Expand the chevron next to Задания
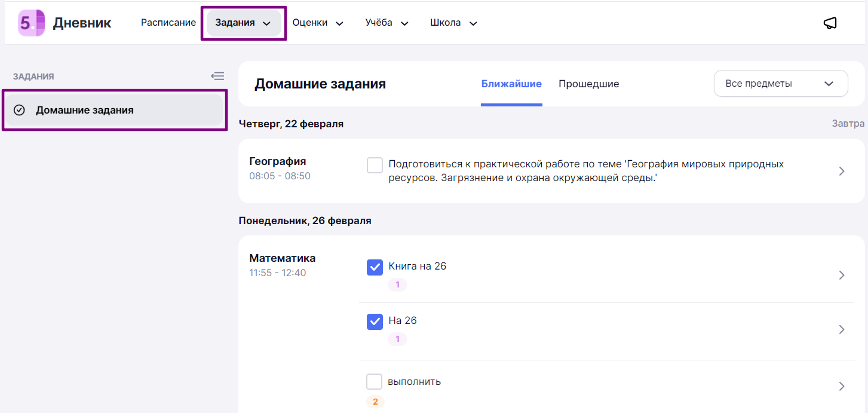Screen dimensions: 868x413 pos(267,24)
